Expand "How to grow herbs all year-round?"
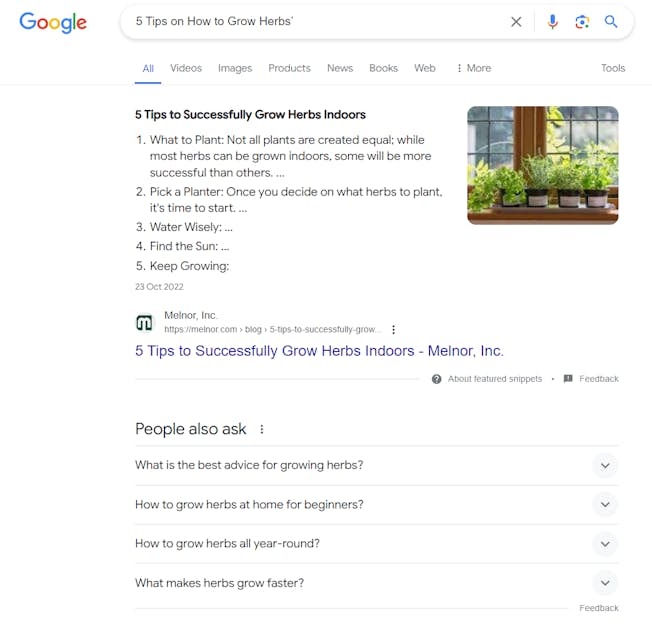652x629 pixels. point(604,544)
